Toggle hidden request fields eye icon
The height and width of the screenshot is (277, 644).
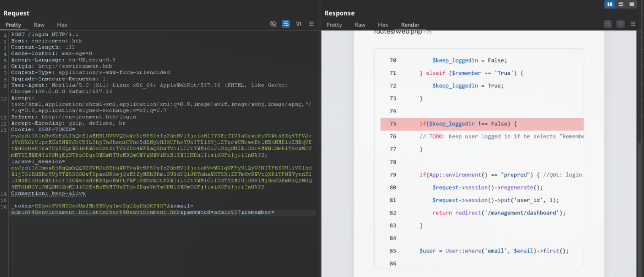tap(273, 24)
